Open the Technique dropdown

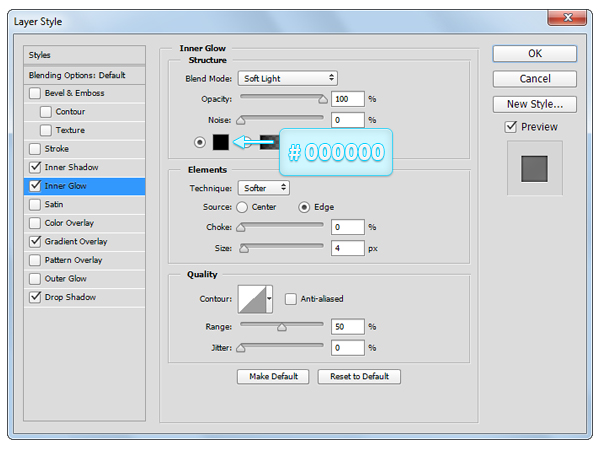264,187
